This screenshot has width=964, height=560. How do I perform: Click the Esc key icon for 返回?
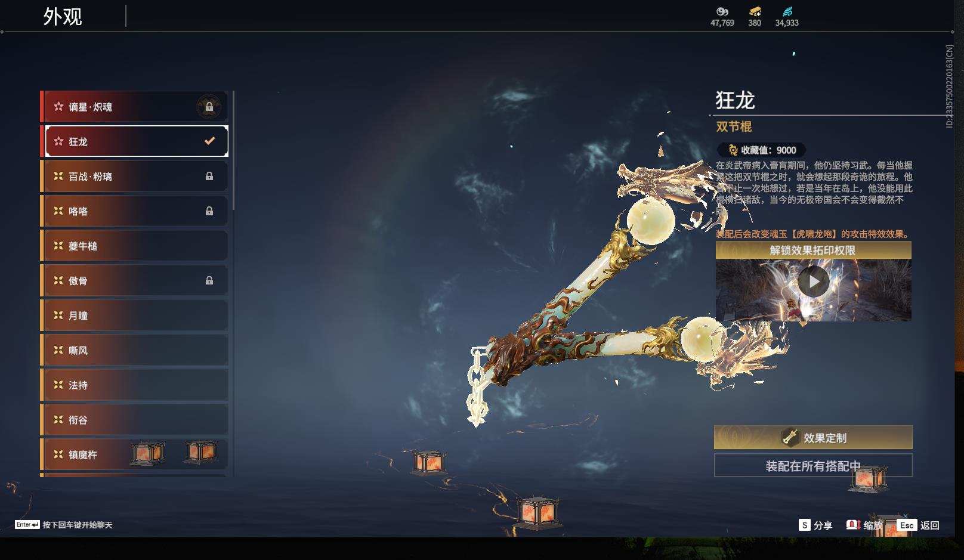click(907, 525)
